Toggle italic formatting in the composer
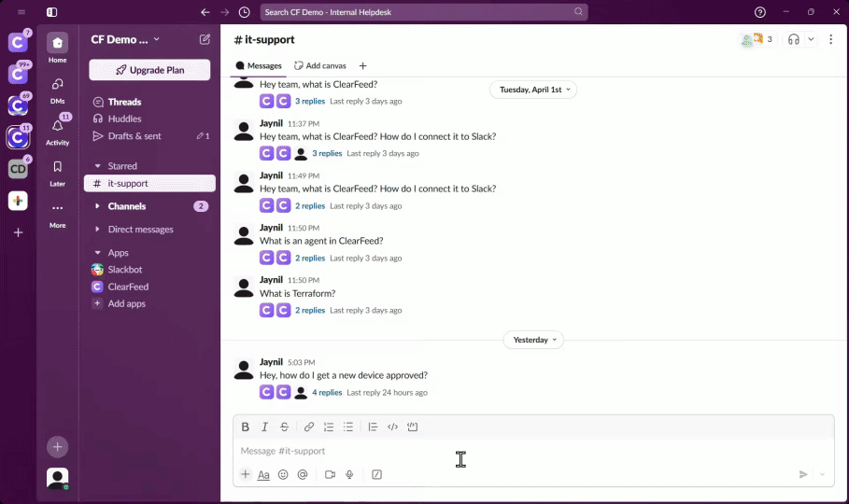 click(265, 427)
